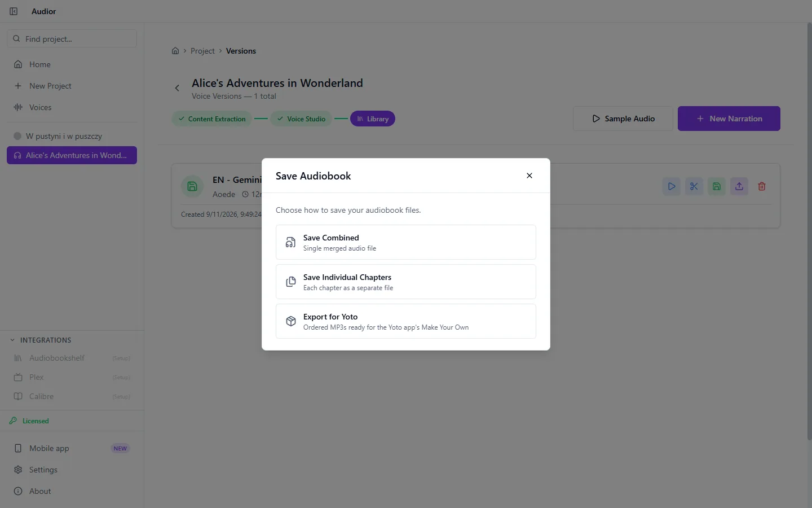The width and height of the screenshot is (812, 508).
Task: Open Calibre integration setup
Action: tap(72, 396)
